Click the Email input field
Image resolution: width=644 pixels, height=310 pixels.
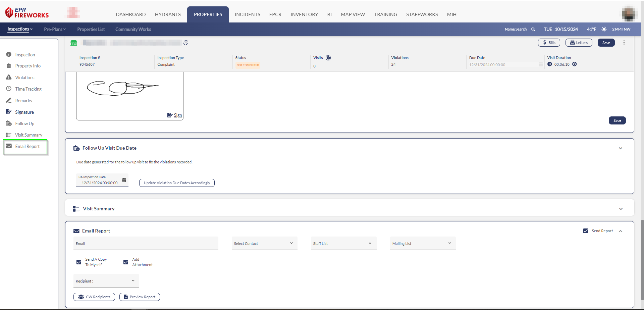pos(146,244)
